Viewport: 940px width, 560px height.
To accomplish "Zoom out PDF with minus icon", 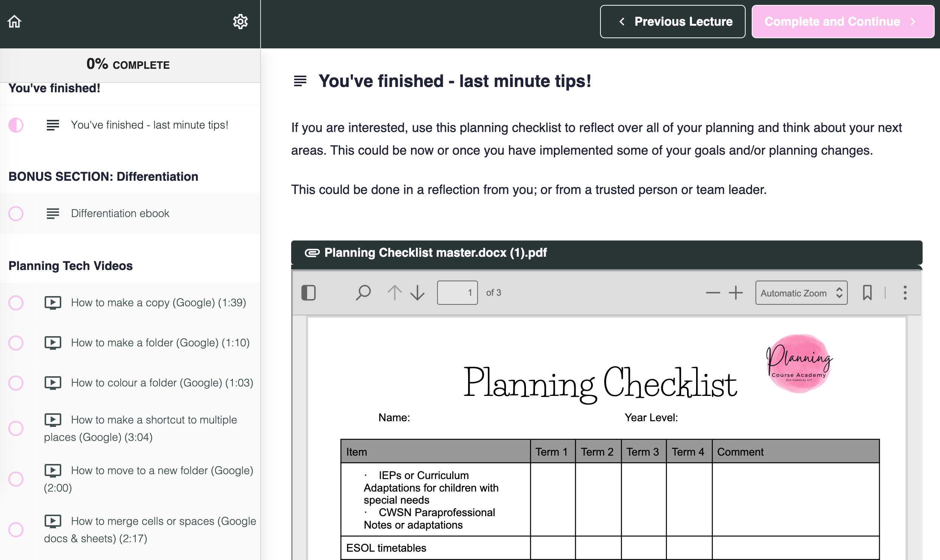I will click(713, 293).
